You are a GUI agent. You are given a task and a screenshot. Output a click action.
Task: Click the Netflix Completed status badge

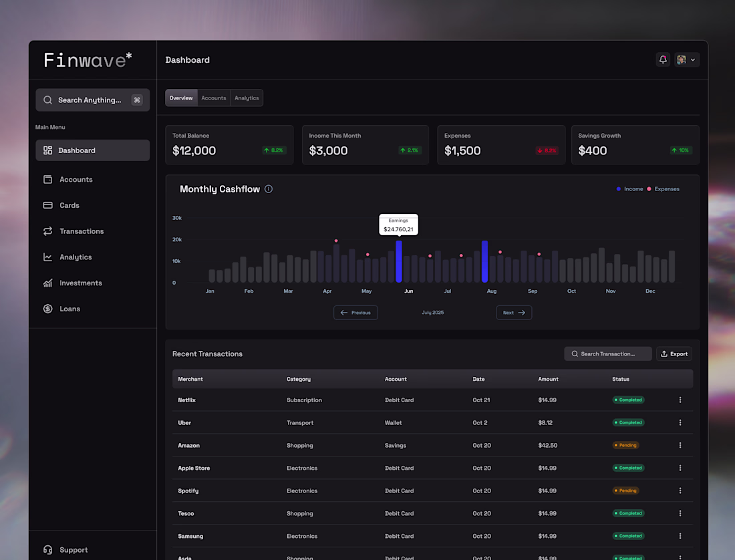(629, 400)
